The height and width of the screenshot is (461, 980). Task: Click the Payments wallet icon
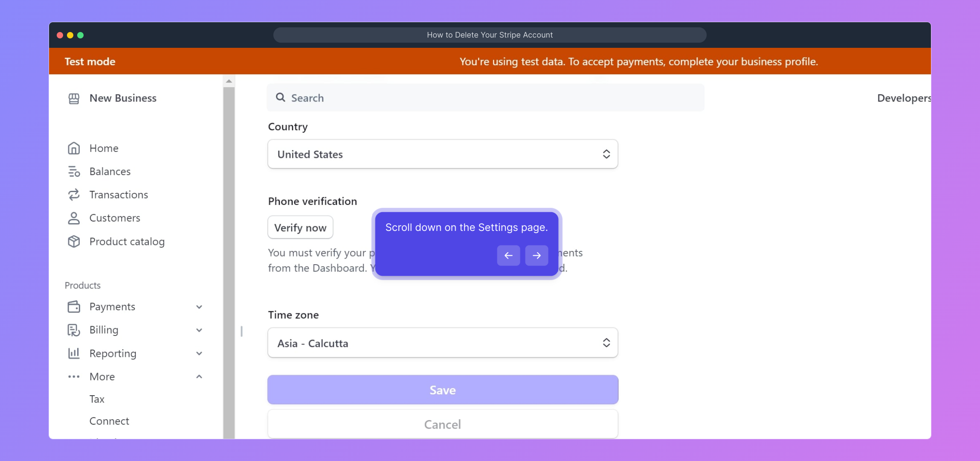click(74, 306)
